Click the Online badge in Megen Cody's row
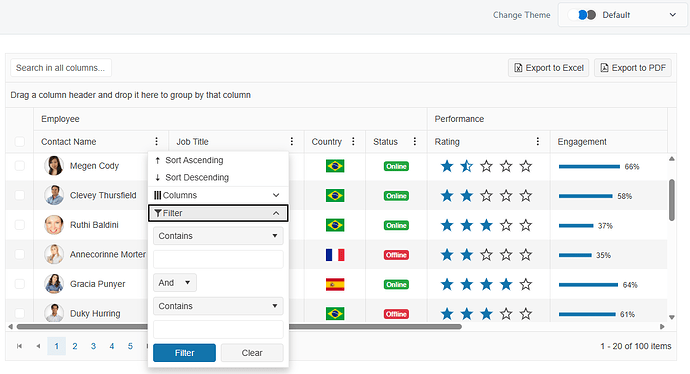The height and width of the screenshot is (374, 690). coord(396,166)
